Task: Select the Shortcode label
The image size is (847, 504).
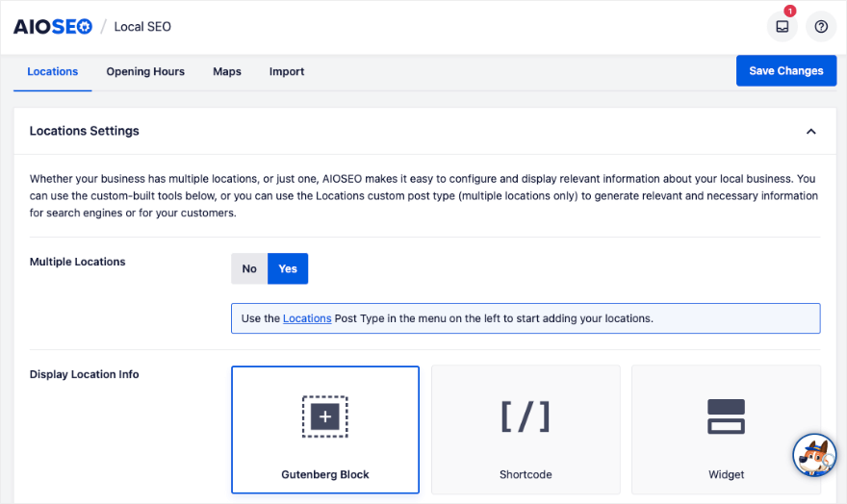Action: coord(526,474)
